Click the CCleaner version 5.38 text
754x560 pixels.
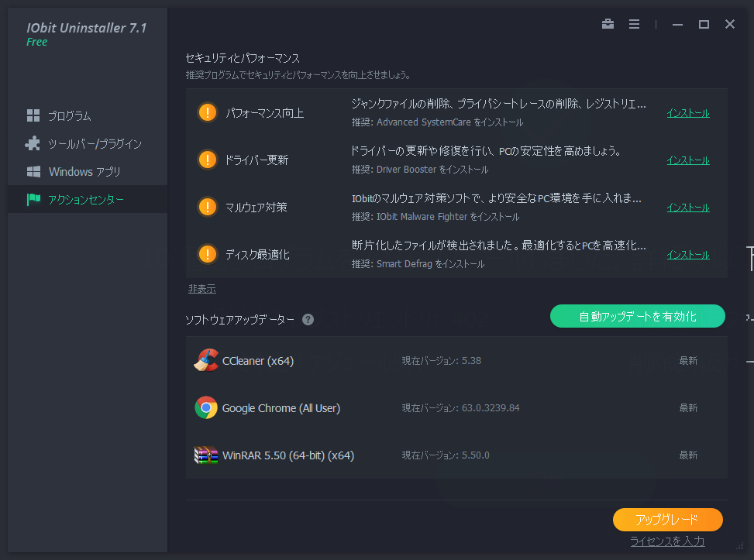(x=442, y=360)
